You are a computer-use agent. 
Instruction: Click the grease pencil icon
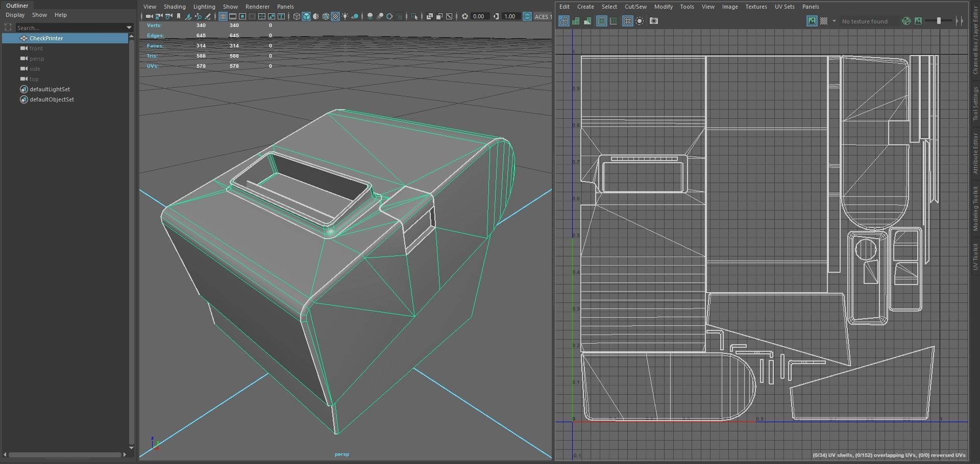point(208,16)
